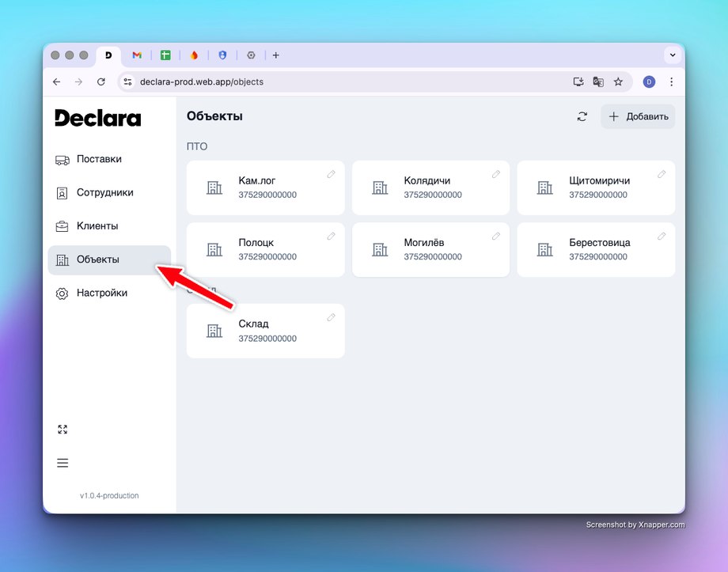Click the Добавить button
728x572 pixels.
tap(638, 116)
